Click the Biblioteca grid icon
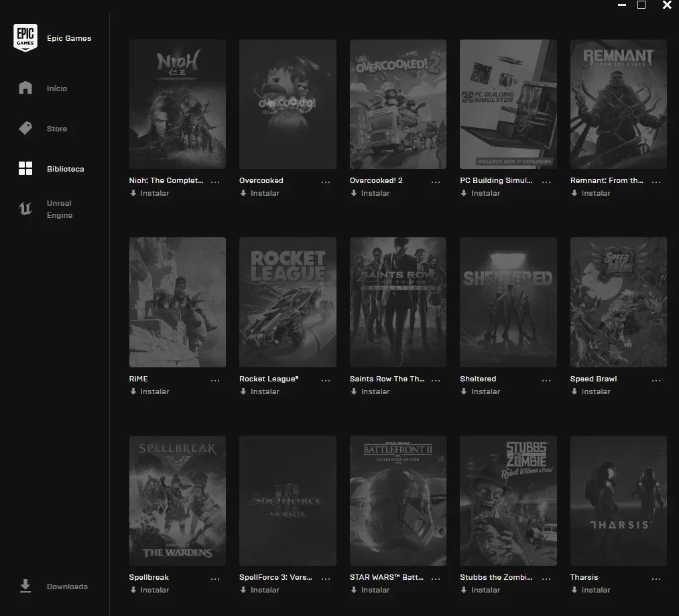 tap(25, 168)
